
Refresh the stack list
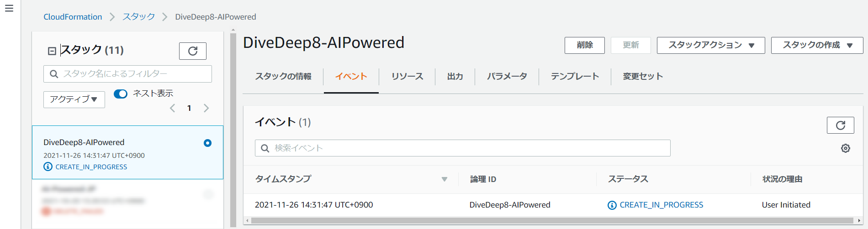(193, 51)
